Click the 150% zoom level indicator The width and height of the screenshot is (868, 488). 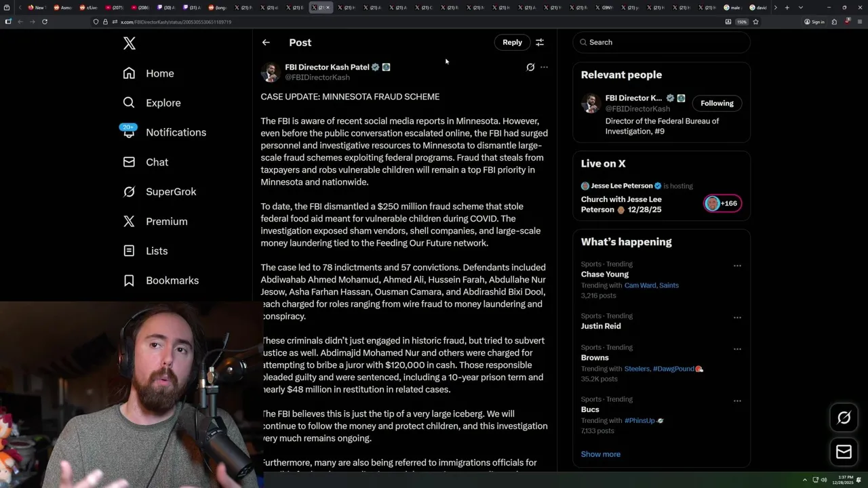[x=742, y=22]
